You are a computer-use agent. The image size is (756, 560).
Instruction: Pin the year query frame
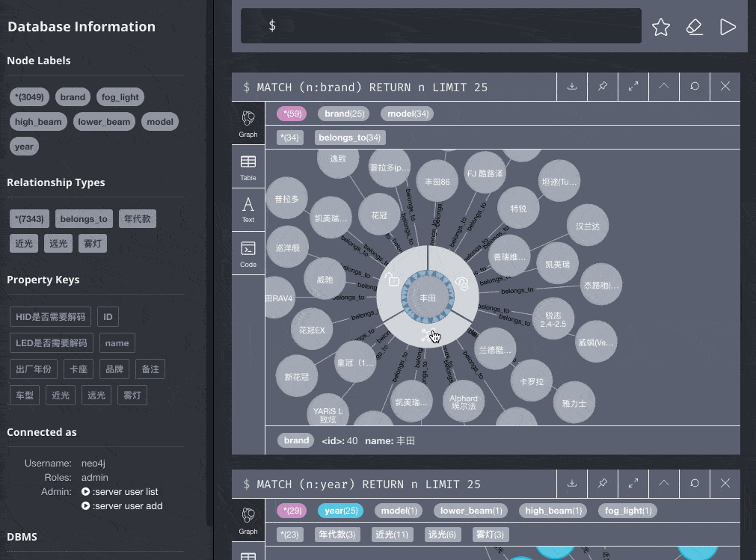coord(603,484)
